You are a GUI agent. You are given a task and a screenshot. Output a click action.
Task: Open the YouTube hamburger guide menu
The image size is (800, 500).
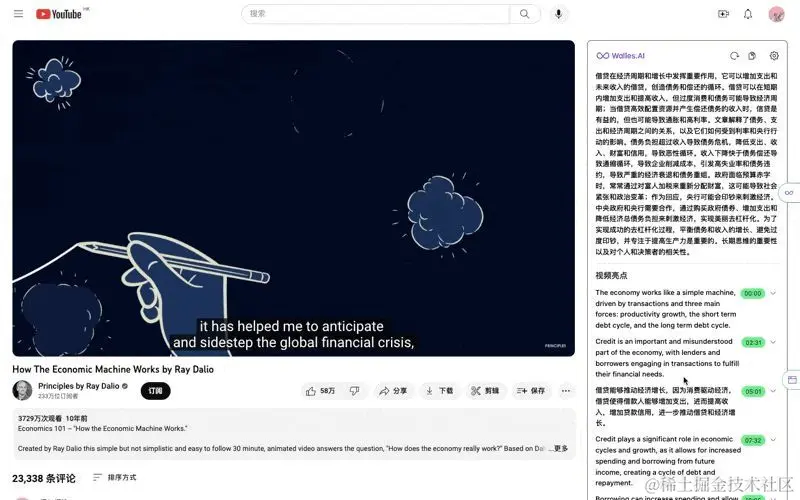[18, 14]
